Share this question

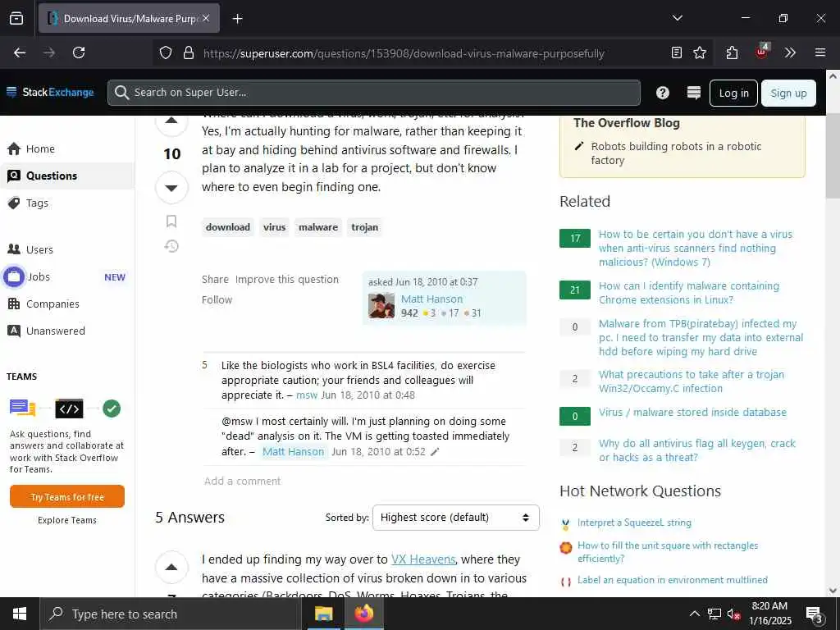(216, 279)
